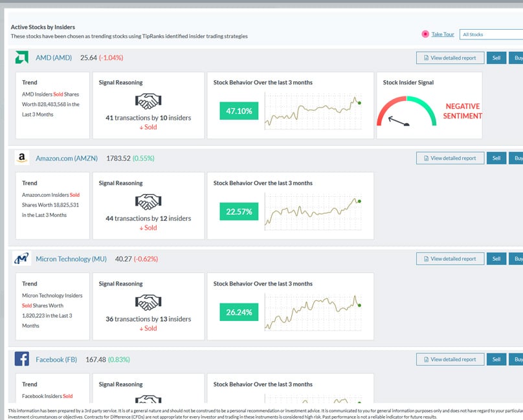Click handshake icon in Facebook Signal Reasoning
523x420 pixels.
[148, 399]
